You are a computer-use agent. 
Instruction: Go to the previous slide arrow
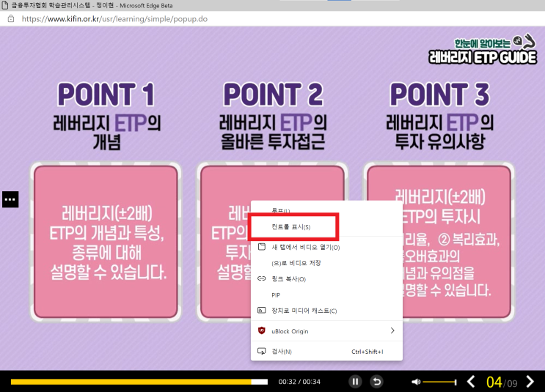pyautogui.click(x=471, y=382)
